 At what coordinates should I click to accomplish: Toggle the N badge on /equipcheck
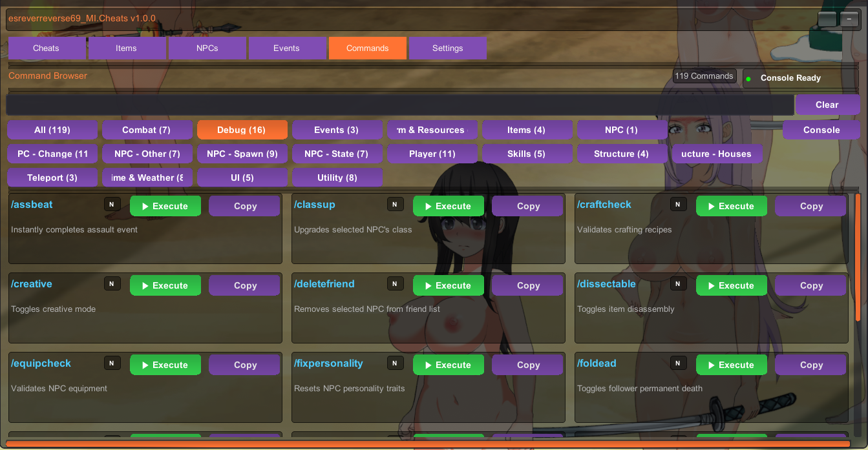[112, 363]
